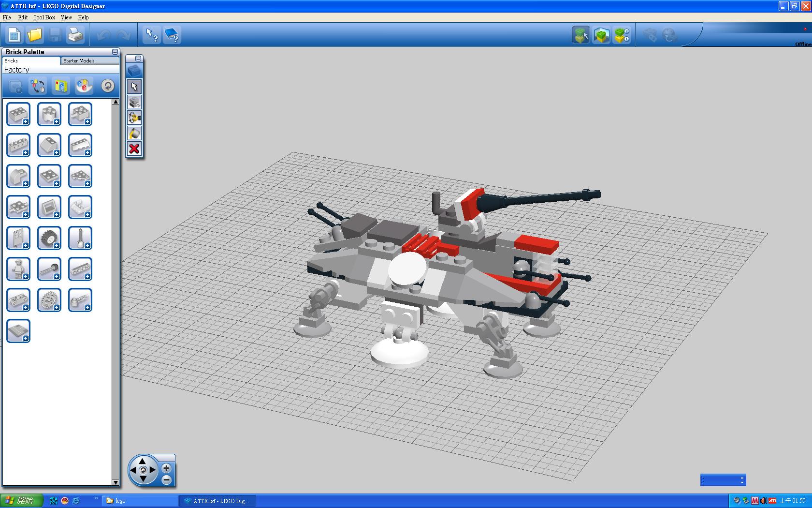Switch to View mode icon
This screenshot has width=812, height=508.
[x=601, y=35]
